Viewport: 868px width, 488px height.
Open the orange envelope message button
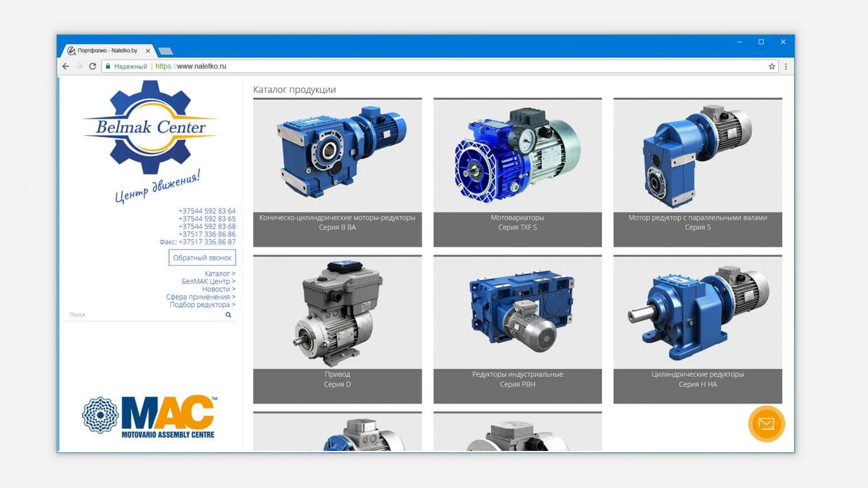click(x=766, y=424)
